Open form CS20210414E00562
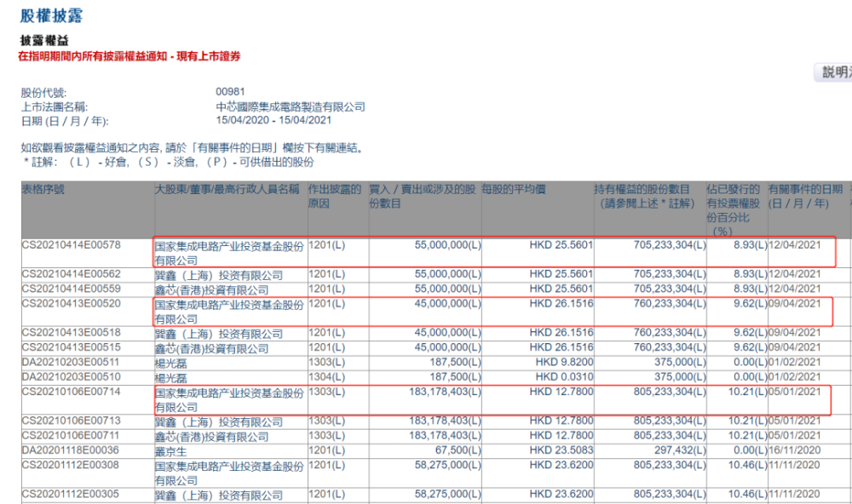 click(x=72, y=275)
